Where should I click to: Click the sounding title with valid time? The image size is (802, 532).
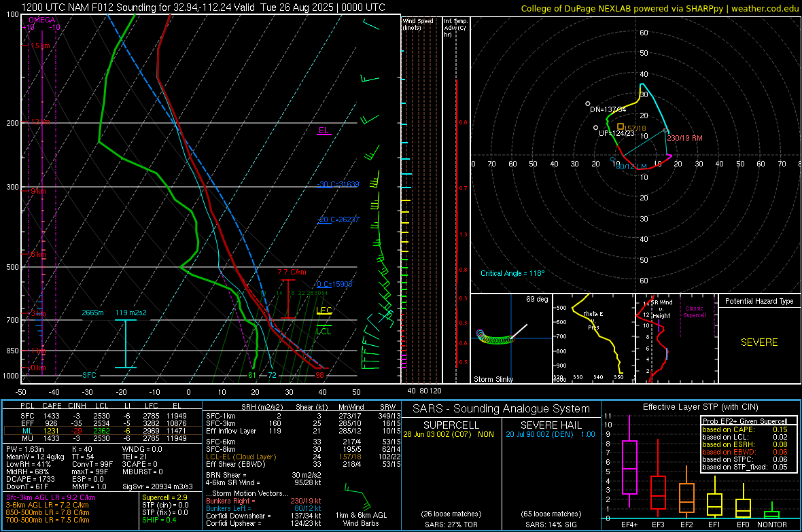[x=203, y=7]
